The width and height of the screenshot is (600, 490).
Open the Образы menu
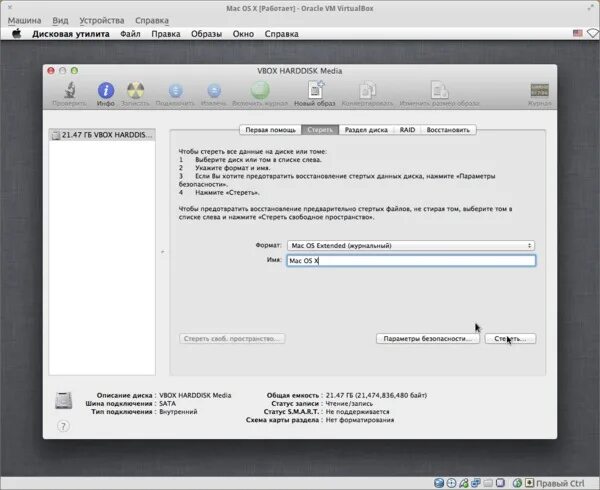[x=206, y=34]
